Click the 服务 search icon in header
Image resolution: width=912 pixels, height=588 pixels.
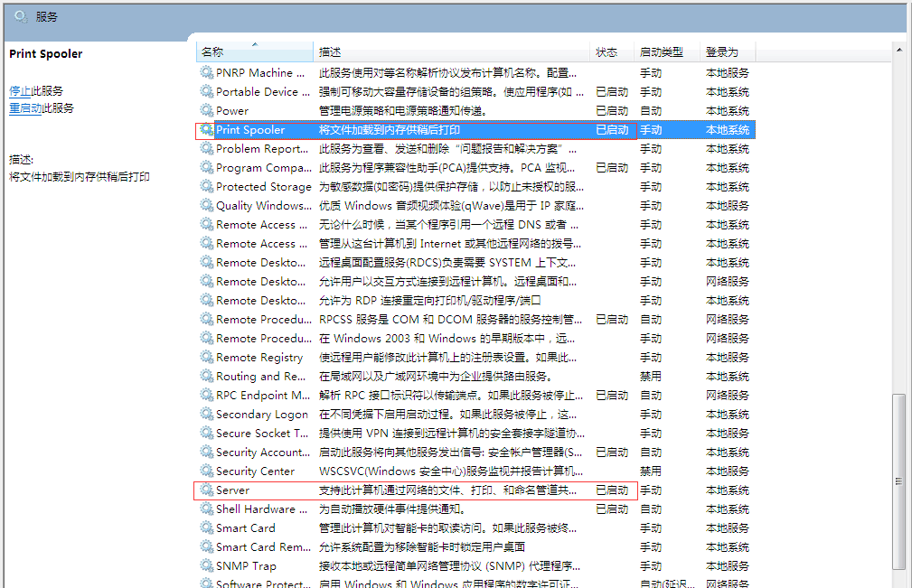pyautogui.click(x=21, y=16)
